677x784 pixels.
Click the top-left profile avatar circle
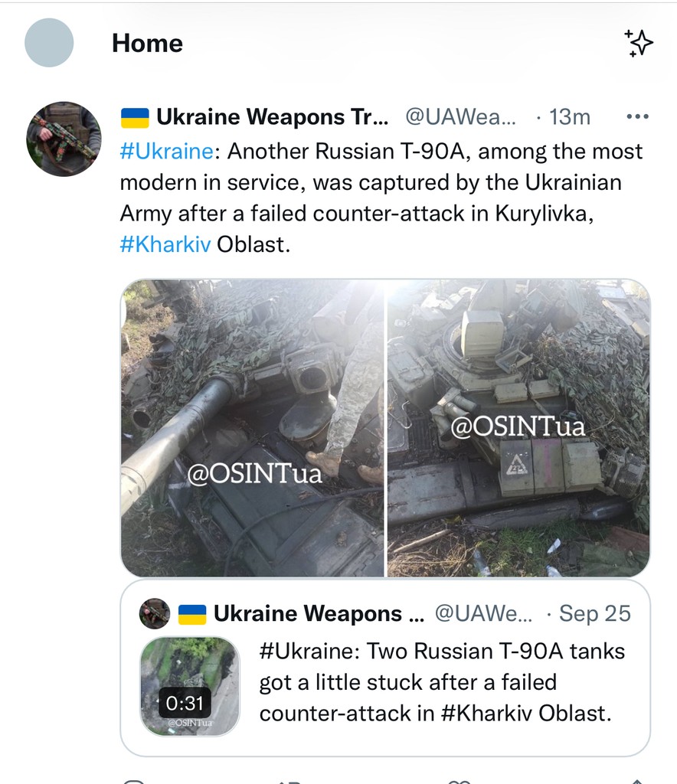(49, 44)
